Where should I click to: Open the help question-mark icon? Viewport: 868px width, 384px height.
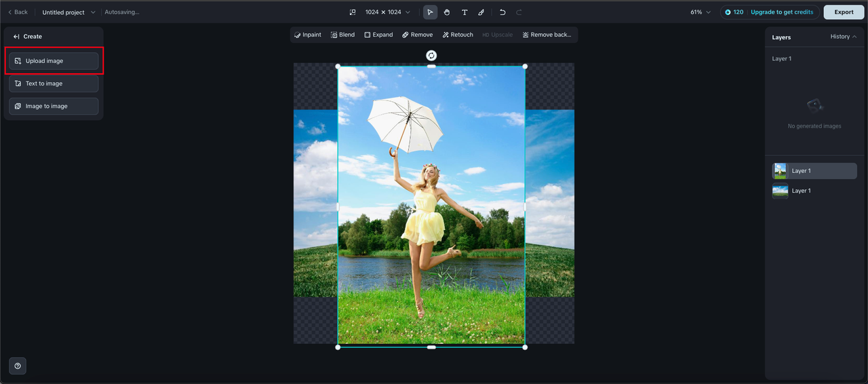point(18,366)
